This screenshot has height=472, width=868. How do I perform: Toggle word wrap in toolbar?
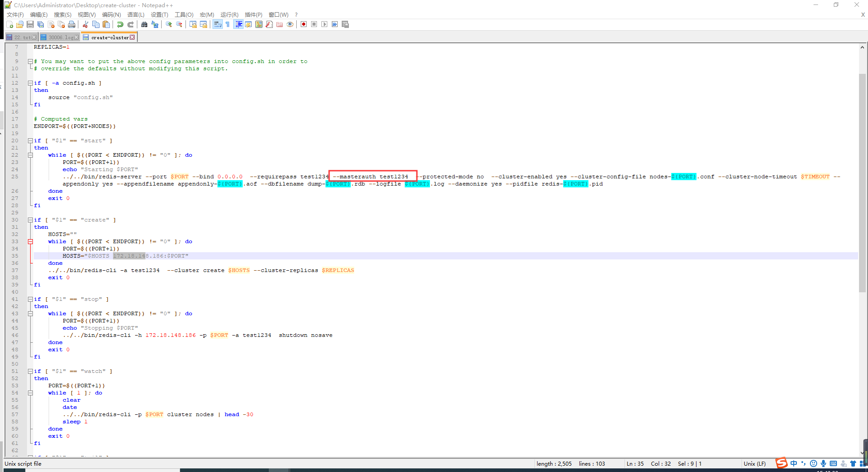click(x=217, y=24)
